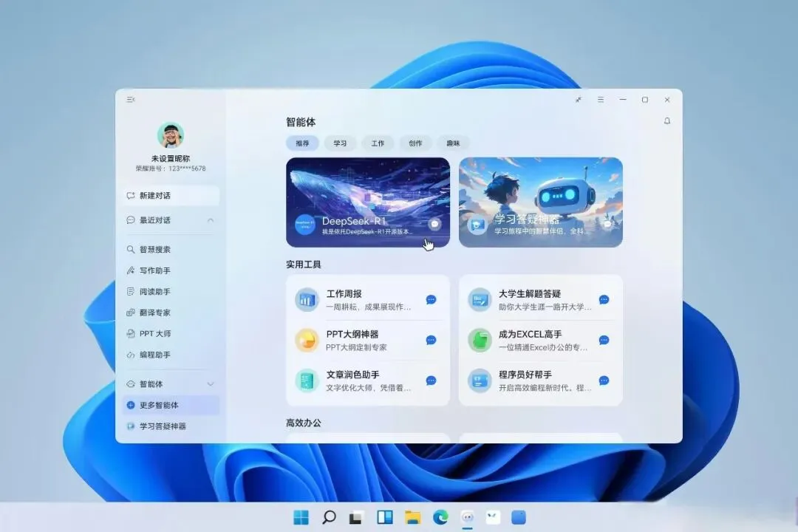This screenshot has width=798, height=532.
Task: Select the 智能体 sidebar section
Action: [171, 384]
